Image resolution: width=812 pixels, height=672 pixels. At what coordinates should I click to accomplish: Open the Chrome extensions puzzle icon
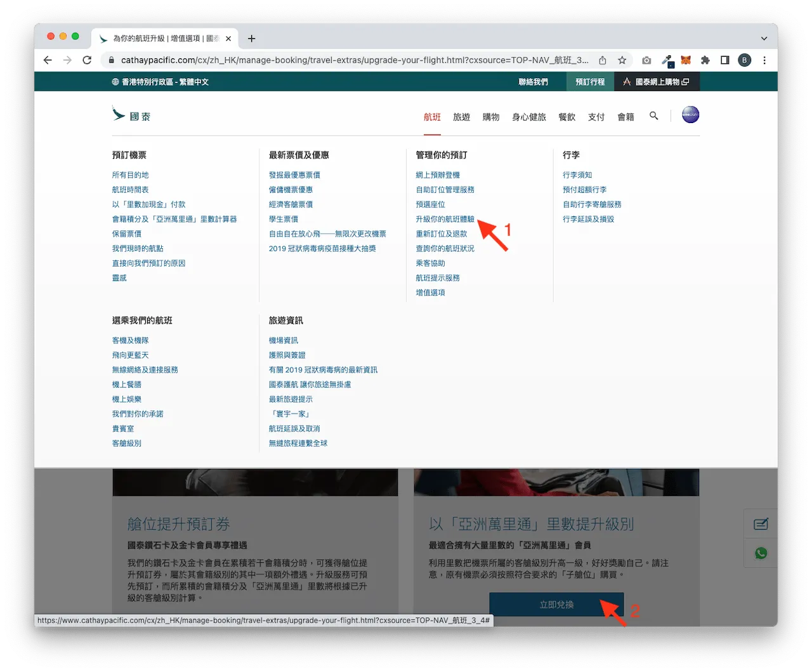point(705,60)
